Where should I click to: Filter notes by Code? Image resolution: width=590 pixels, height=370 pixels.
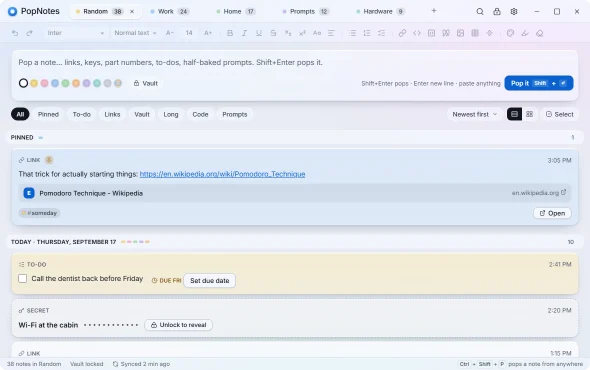200,114
